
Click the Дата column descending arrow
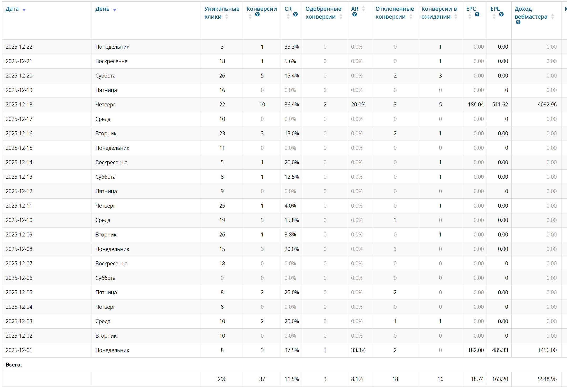(24, 10)
